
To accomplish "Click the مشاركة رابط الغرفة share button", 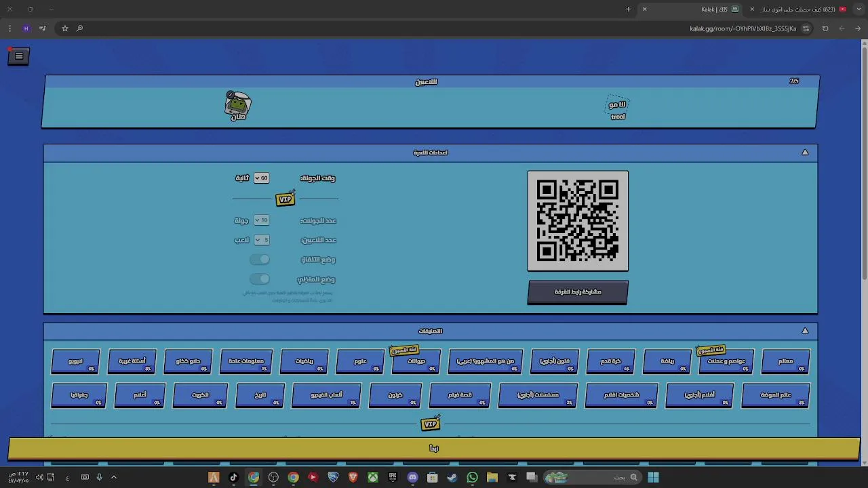I will [x=578, y=292].
